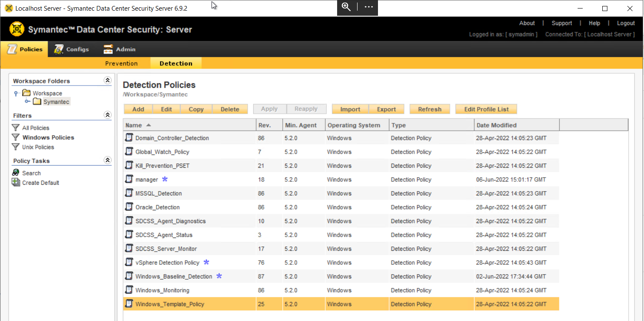Click the Export button

click(x=386, y=109)
